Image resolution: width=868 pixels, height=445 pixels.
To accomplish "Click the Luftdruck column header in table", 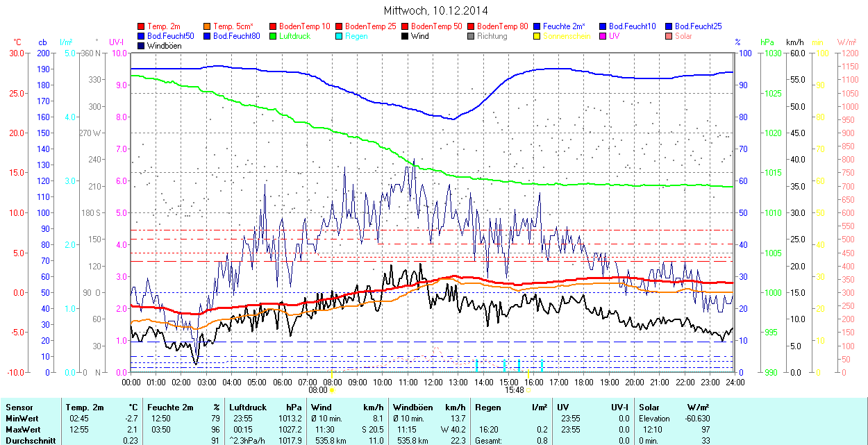I will (x=248, y=408).
